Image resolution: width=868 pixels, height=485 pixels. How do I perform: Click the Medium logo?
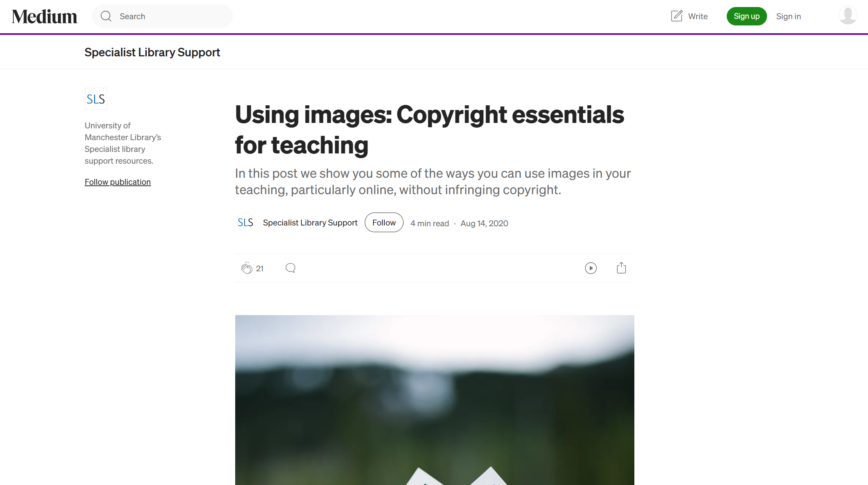click(45, 16)
